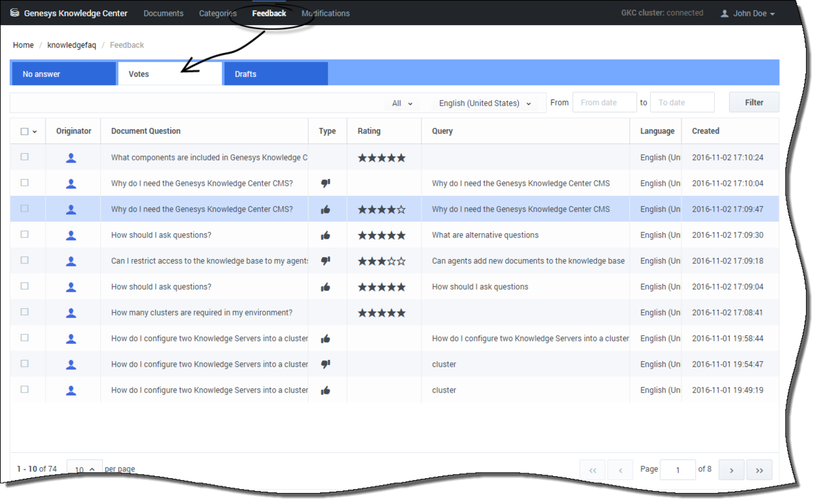
Task: Click originator icon in the 17:09:04 row
Action: point(71,287)
